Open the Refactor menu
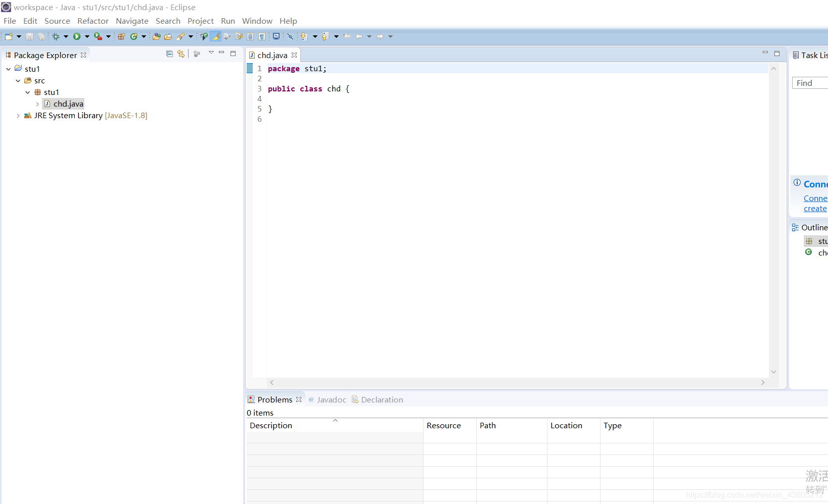 pos(93,21)
